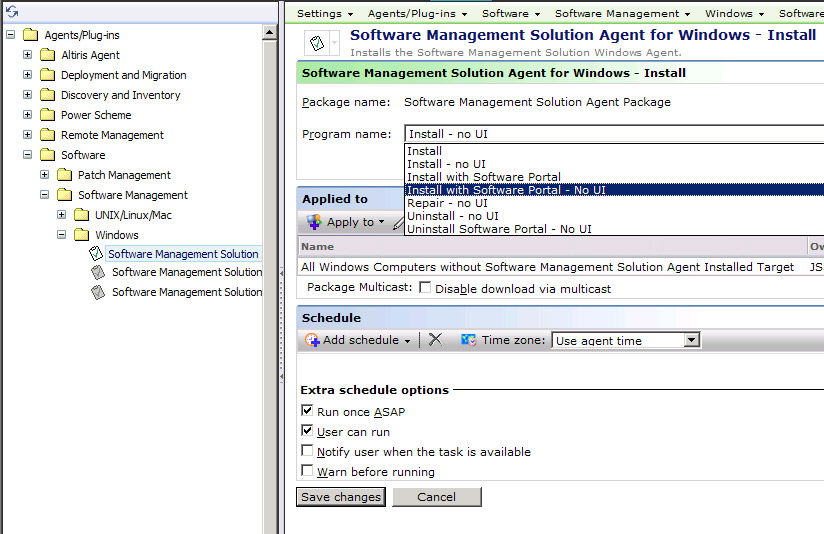Select 'Repair - no UI' from the list

(447, 203)
